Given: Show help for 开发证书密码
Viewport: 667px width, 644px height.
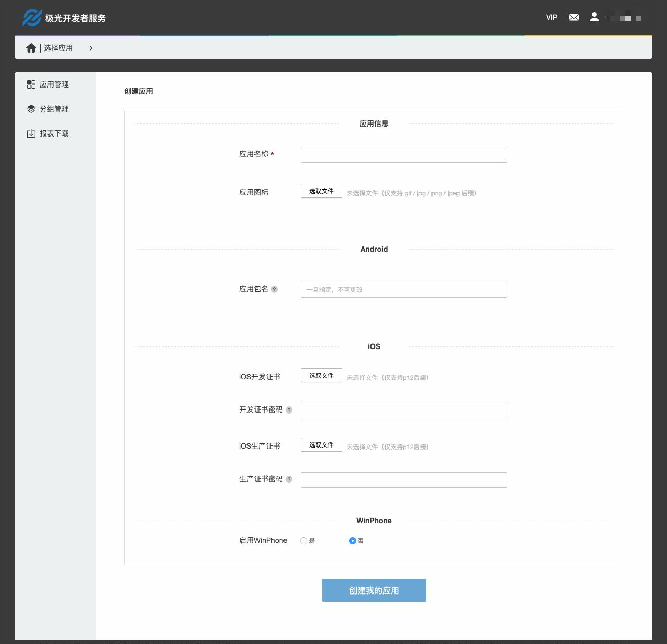Looking at the screenshot, I should pos(289,410).
